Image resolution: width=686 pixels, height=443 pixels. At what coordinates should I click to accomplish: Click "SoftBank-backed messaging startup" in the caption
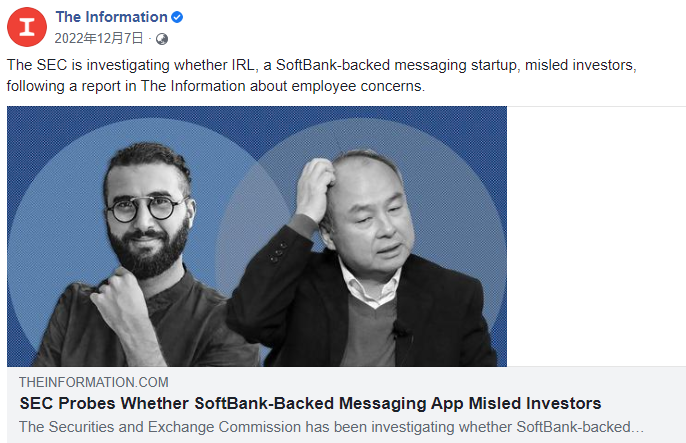(x=378, y=65)
